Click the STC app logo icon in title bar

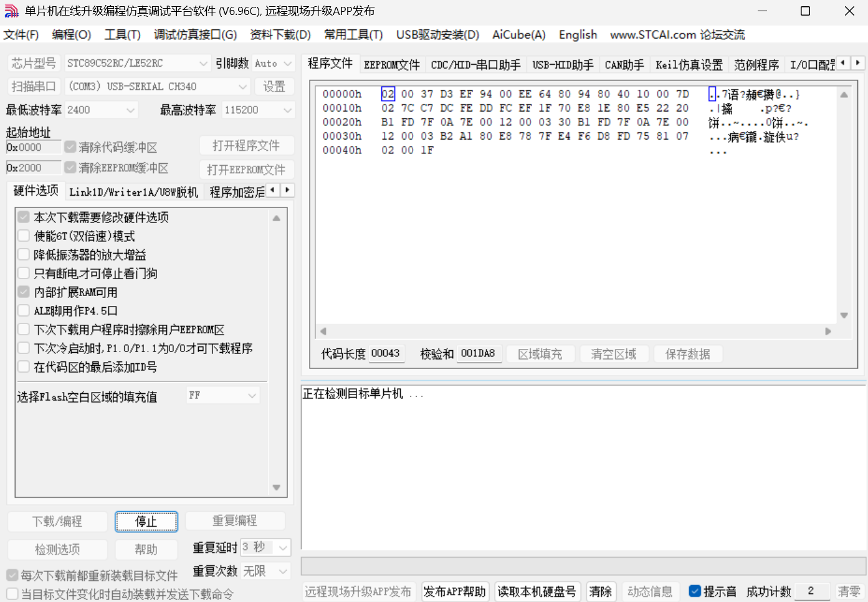click(x=11, y=11)
